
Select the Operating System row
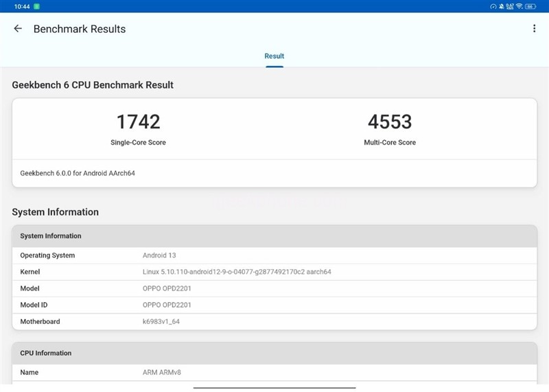tap(274, 255)
